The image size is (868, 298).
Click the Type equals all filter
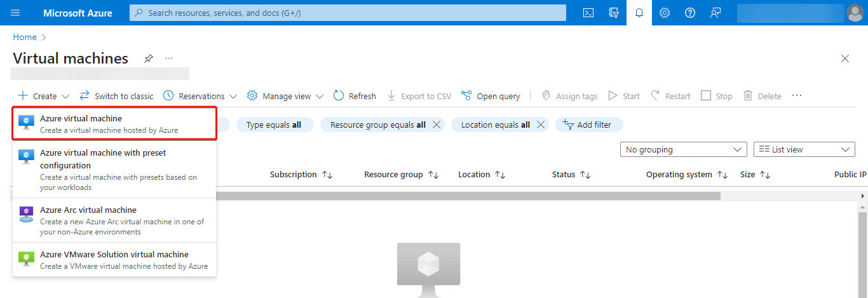275,125
